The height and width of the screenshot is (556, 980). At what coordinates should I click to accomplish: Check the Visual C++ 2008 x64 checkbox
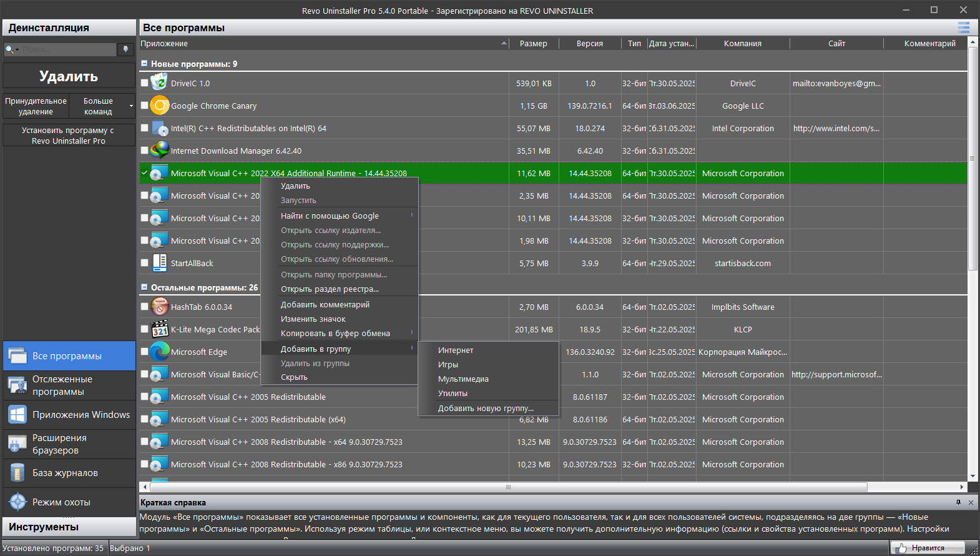(145, 442)
